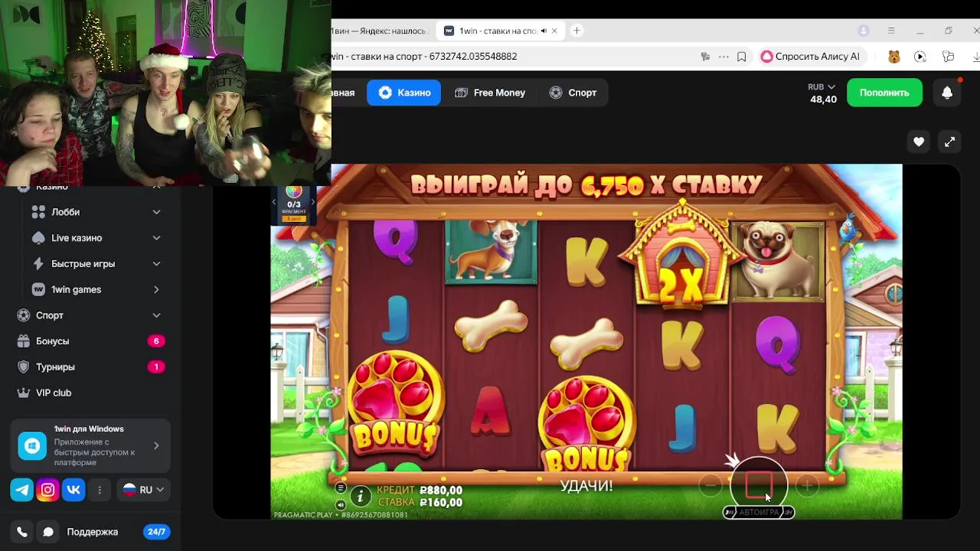Open the three-dots menu in address bar
This screenshot has width=980, height=551.
click(724, 57)
